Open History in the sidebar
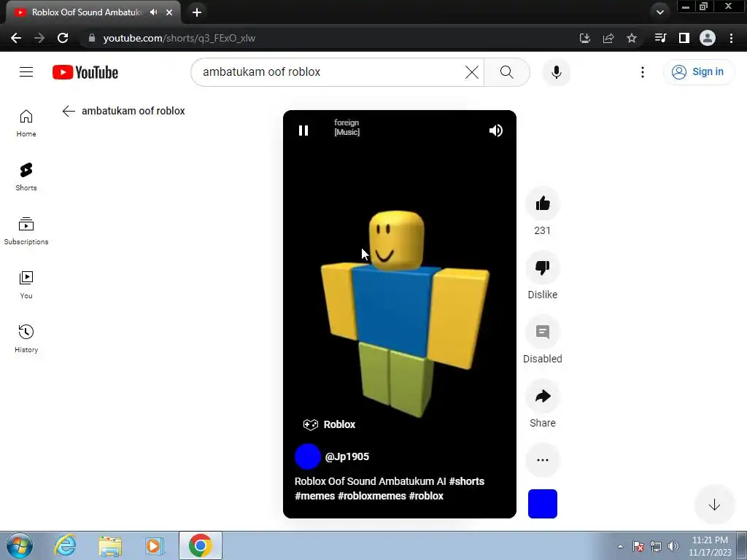This screenshot has height=560, width=747. (x=26, y=338)
